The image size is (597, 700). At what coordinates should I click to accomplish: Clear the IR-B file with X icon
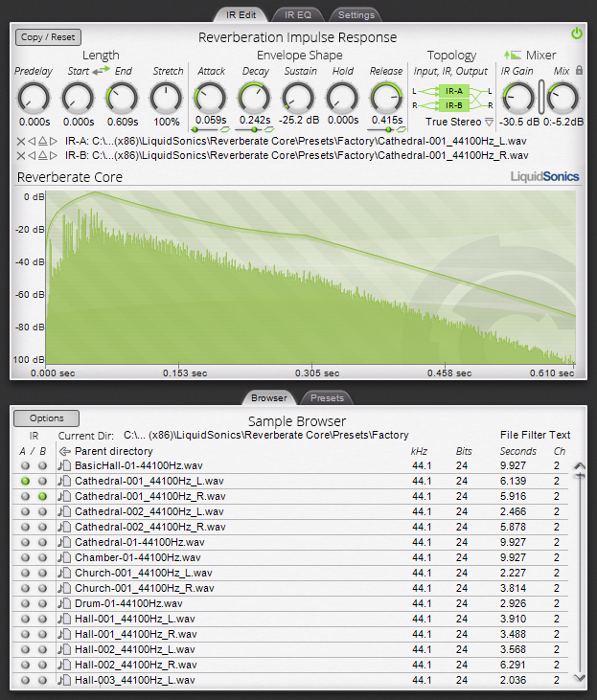(x=20, y=156)
